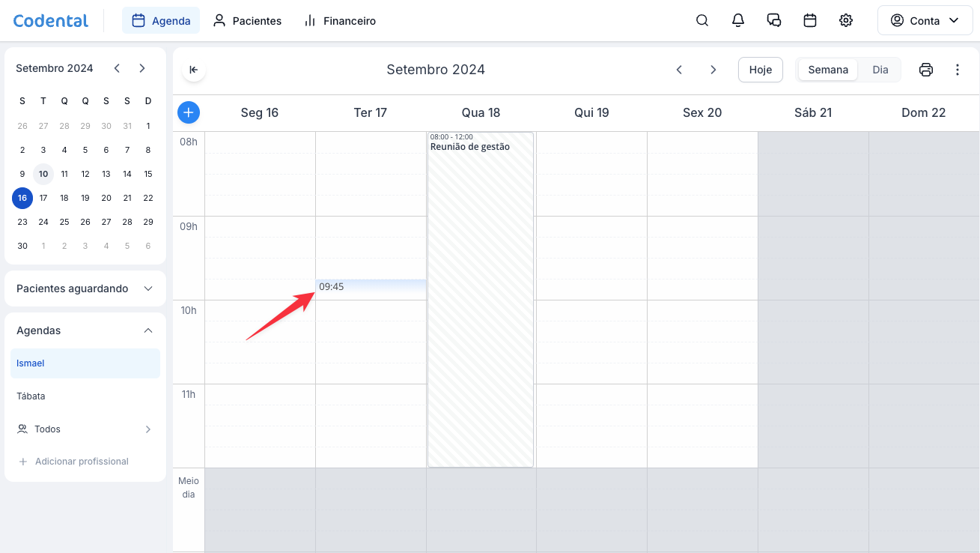Go to the Pacientes tab
Viewport: 980px width, 553px height.
click(x=247, y=21)
